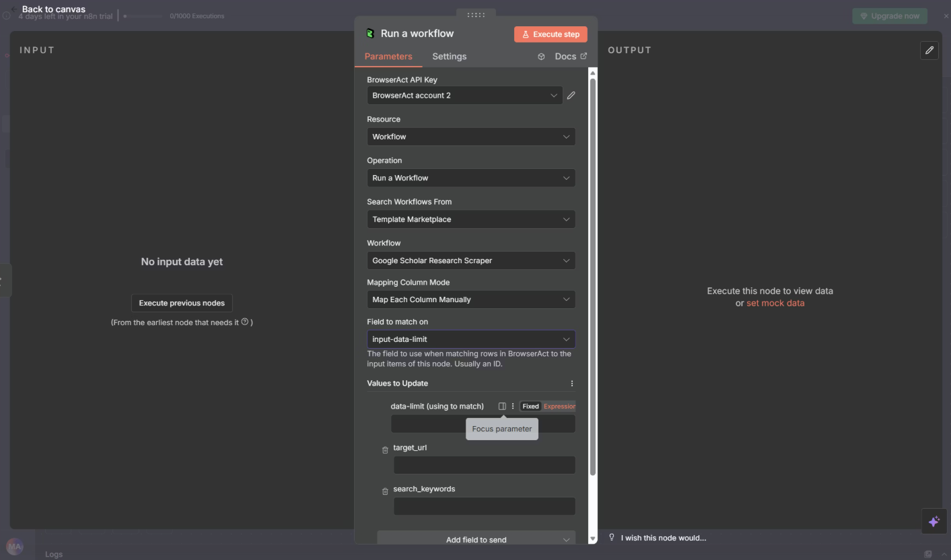The width and height of the screenshot is (951, 560).
Task: Select Fixed mode for data-limit
Action: click(x=530, y=406)
